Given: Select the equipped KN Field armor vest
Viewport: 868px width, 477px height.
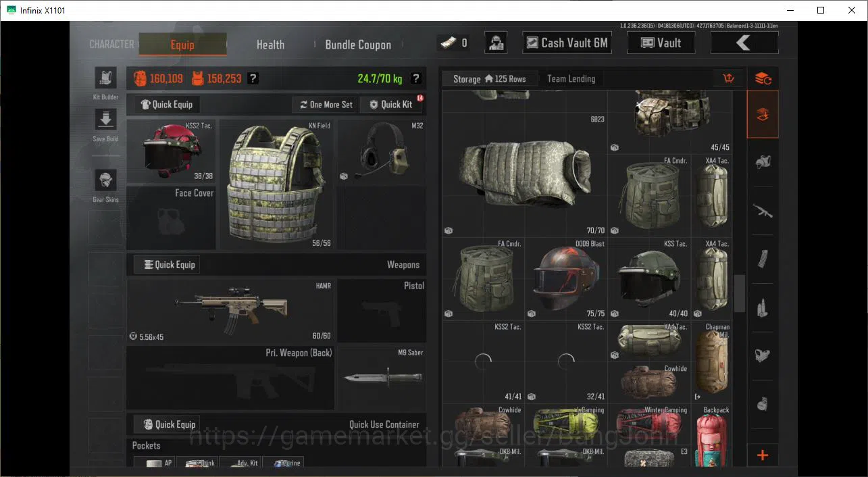Looking at the screenshot, I should (277, 185).
